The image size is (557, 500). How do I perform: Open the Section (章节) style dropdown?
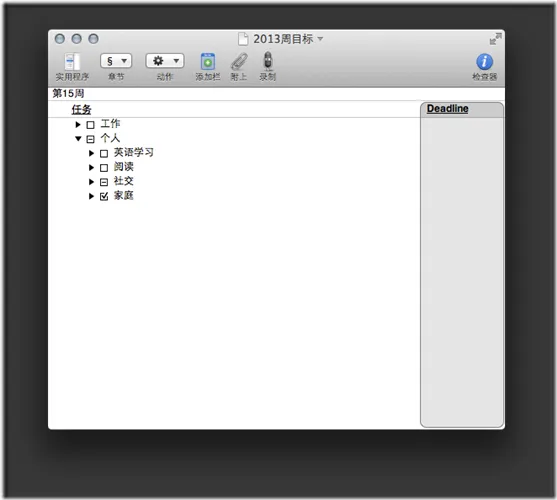pos(116,61)
